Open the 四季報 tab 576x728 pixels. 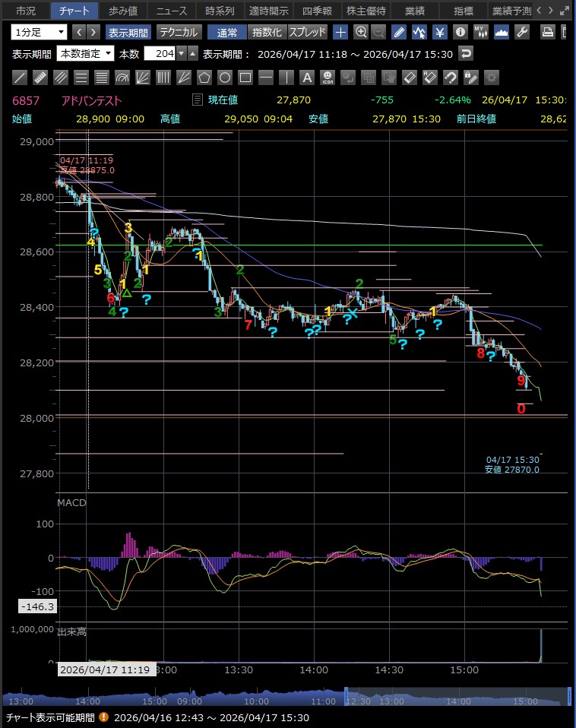317,11
